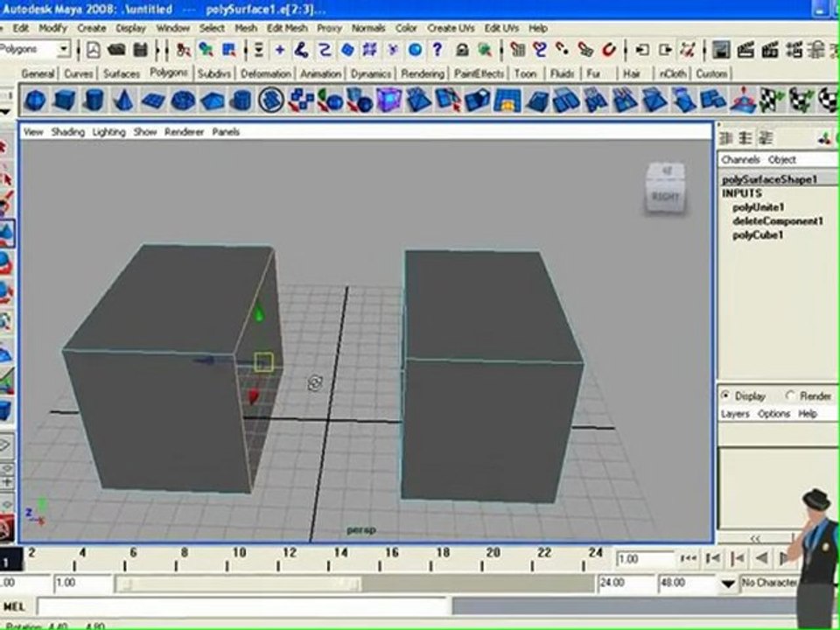Click the red magnet icon in status line
The width and height of the screenshot is (840, 630).
coord(609,50)
